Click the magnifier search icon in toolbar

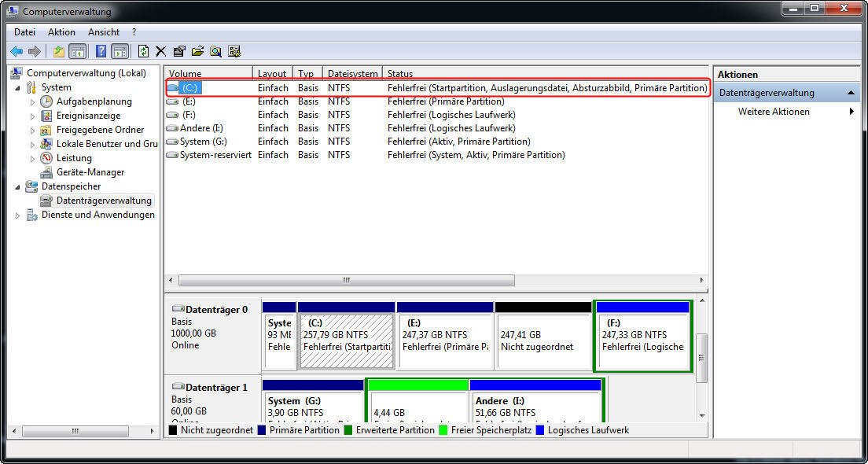[215, 51]
